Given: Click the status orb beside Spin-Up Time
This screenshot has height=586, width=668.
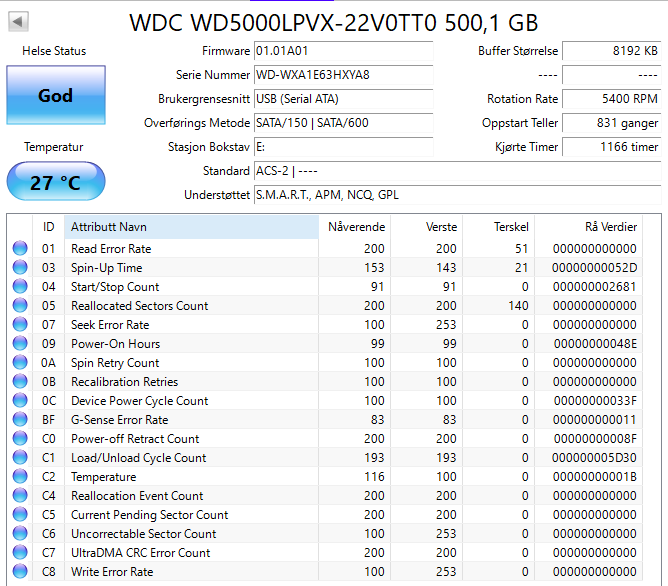Looking at the screenshot, I should point(19,268).
